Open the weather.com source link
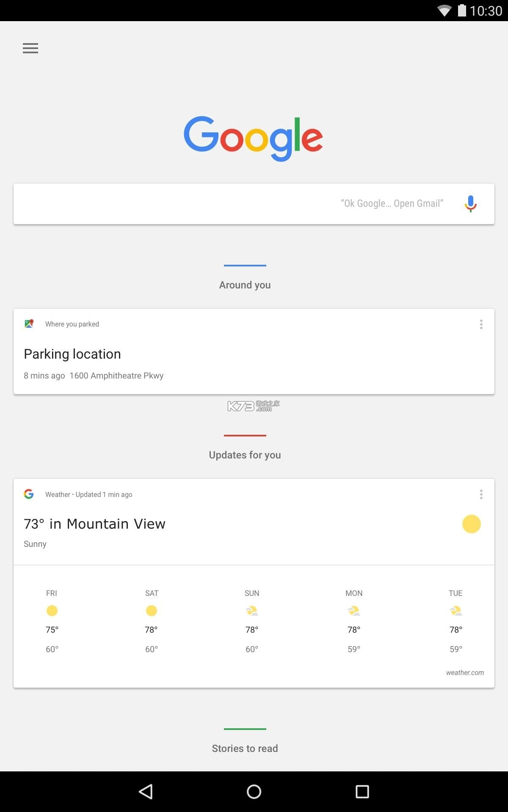508x812 pixels. coord(464,672)
